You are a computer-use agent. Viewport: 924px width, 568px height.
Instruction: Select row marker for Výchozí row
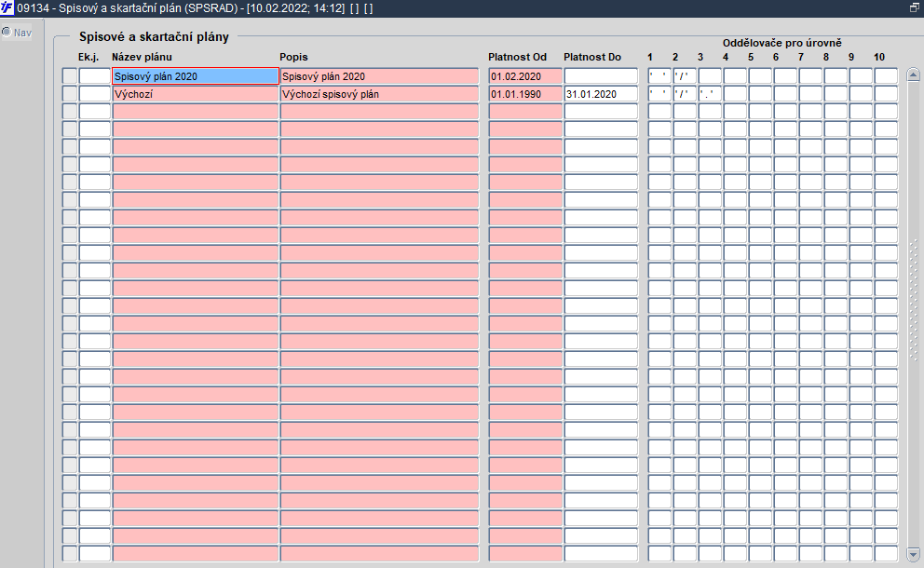[70, 94]
